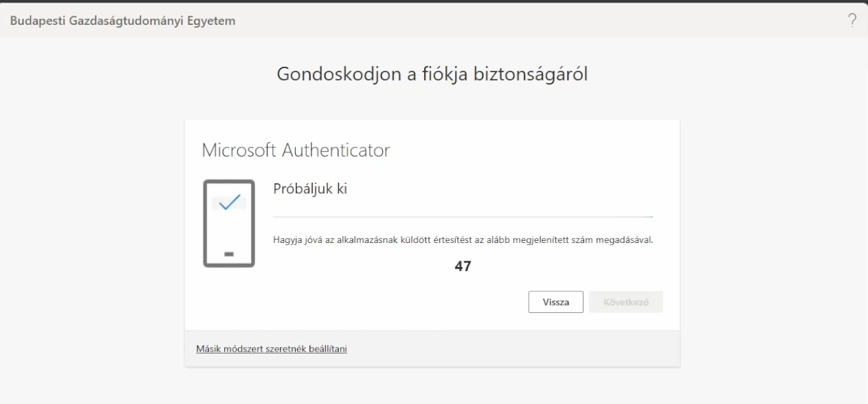Click the displayed number 47
The image size is (868, 404).
click(463, 266)
